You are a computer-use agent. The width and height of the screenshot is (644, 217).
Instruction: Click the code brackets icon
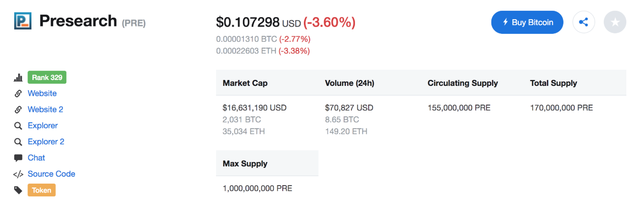click(x=19, y=174)
